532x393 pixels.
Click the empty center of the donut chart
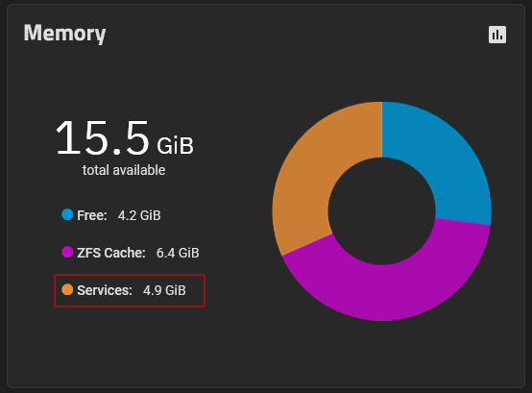pyautogui.click(x=381, y=211)
